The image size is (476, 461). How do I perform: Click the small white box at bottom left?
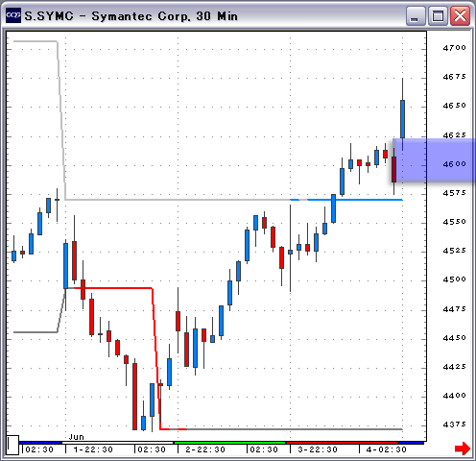click(12, 445)
